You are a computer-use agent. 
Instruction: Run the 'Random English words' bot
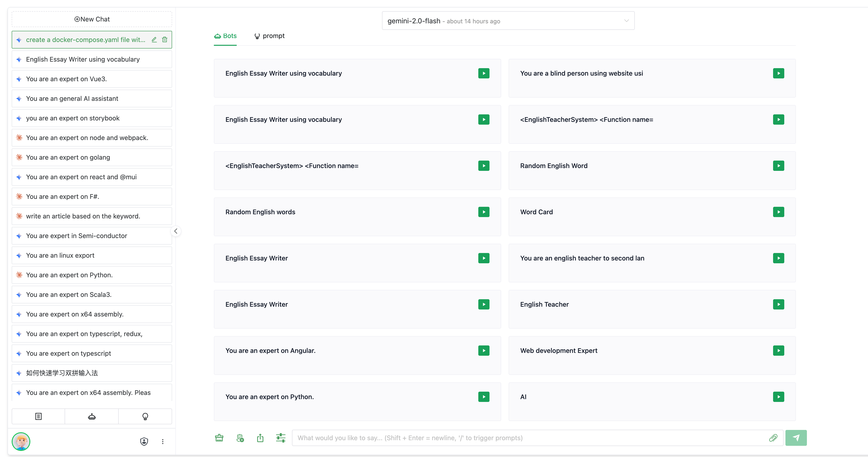click(x=483, y=212)
